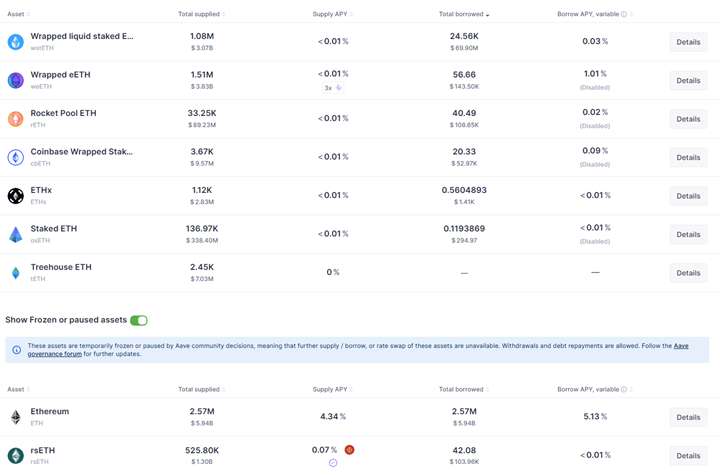The image size is (720, 475).
Task: Click the Rocket Pool ETH token icon
Action: click(x=16, y=119)
